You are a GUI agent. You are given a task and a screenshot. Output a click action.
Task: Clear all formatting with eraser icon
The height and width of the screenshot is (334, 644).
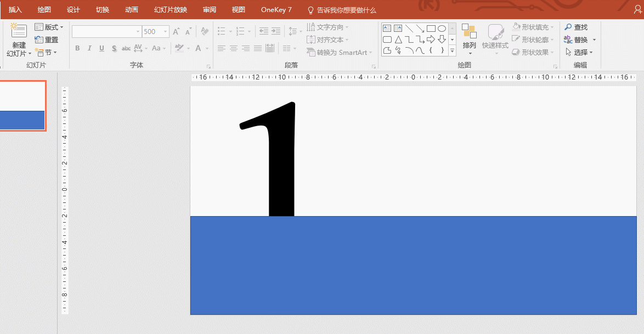(x=205, y=32)
